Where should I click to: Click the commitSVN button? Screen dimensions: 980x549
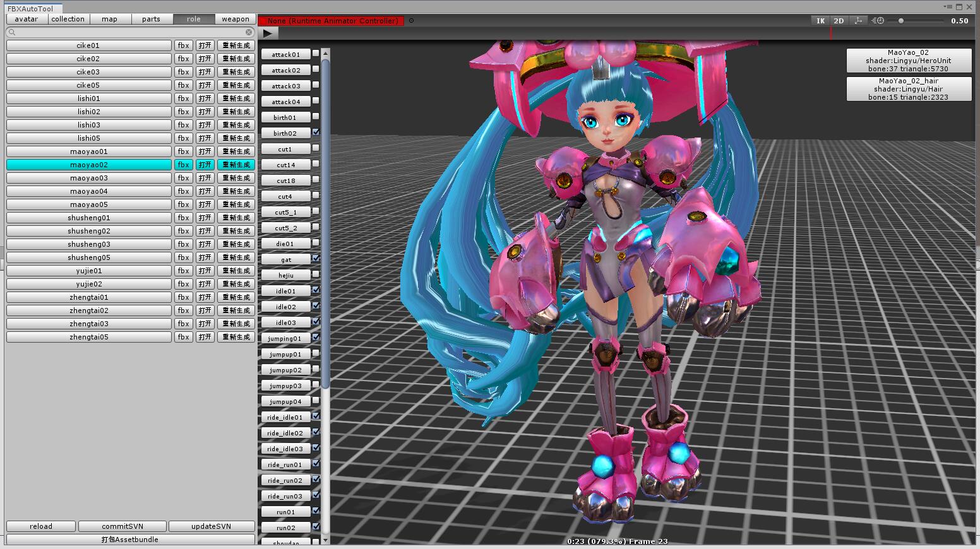(122, 526)
